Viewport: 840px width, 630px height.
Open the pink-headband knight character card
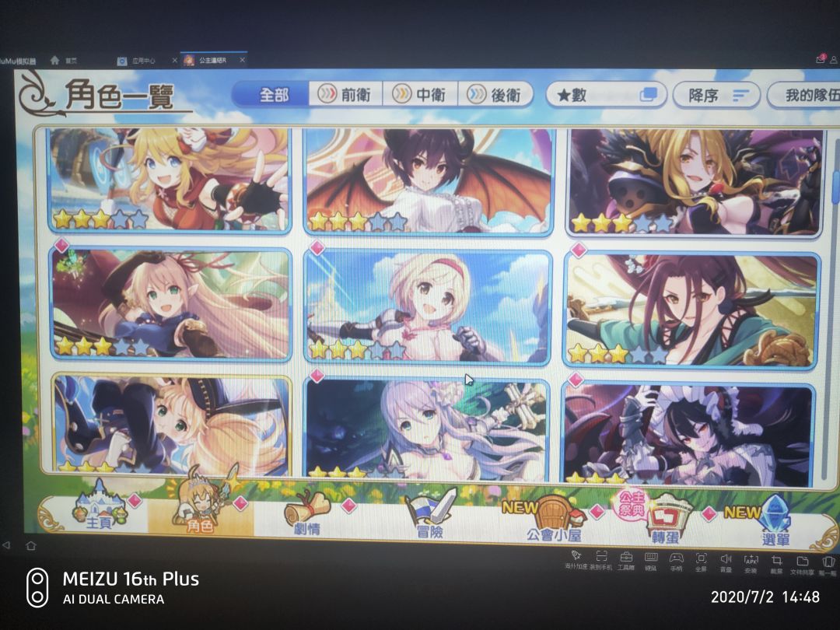coord(428,306)
